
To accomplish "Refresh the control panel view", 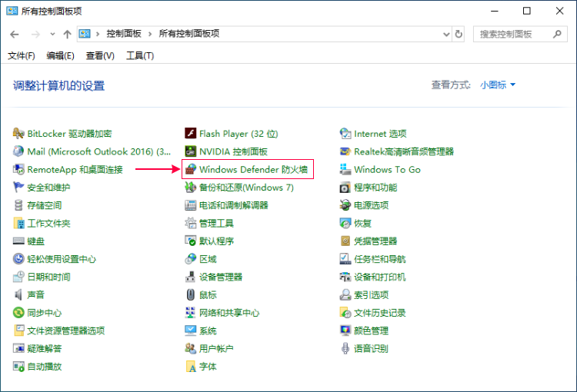I will (x=459, y=34).
